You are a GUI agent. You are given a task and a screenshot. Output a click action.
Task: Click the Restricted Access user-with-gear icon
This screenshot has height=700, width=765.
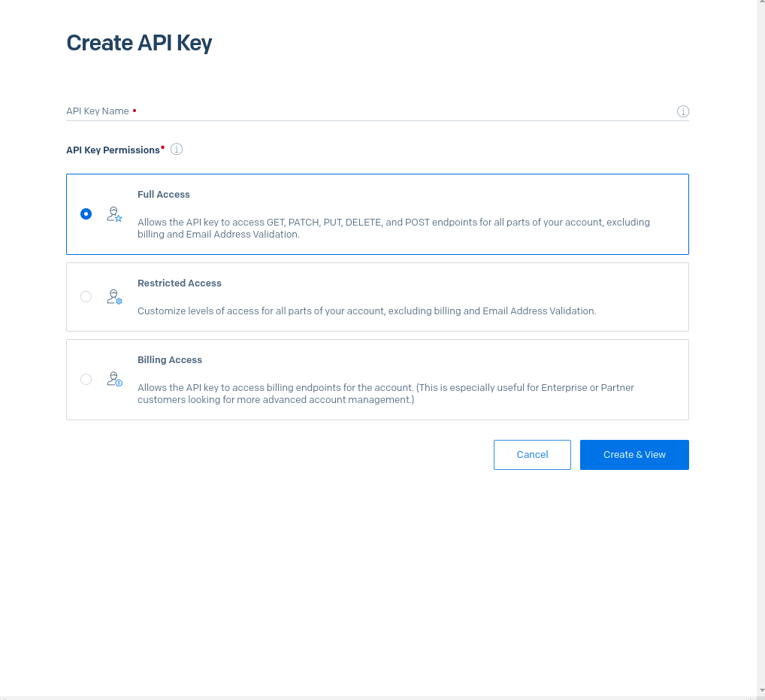[114, 296]
